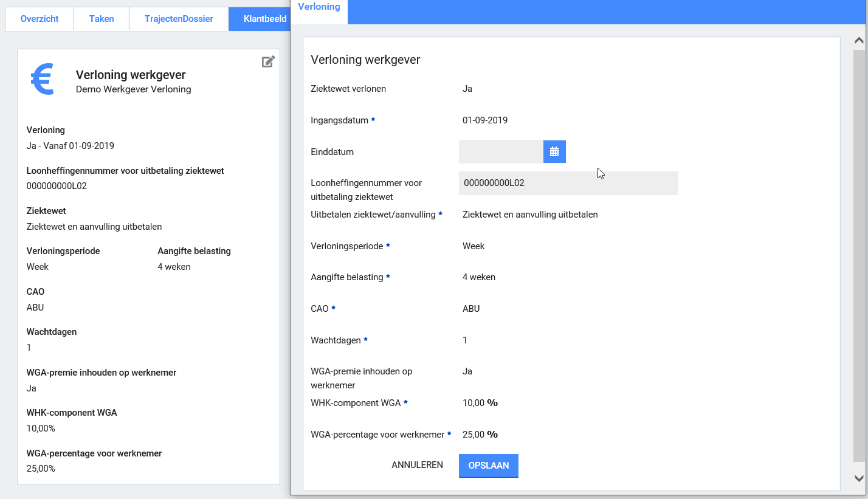Click the edit pencil icon on the employer card
The width and height of the screenshot is (868, 499).
pos(268,61)
